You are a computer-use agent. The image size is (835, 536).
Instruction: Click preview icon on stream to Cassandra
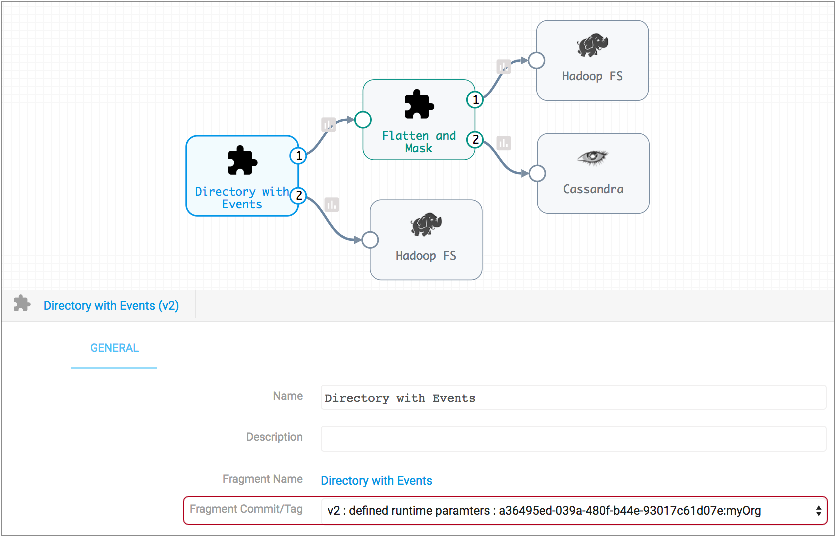504,144
